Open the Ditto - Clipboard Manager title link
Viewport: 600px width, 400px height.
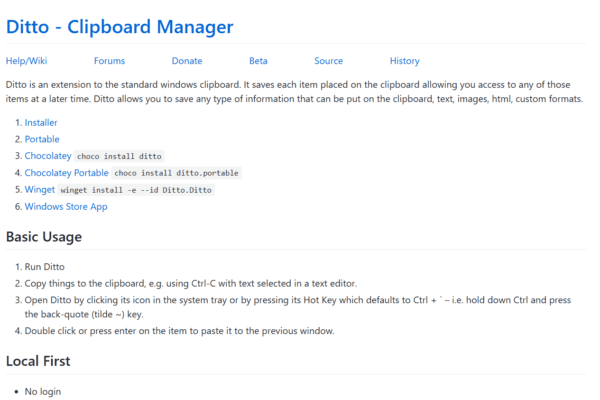(120, 25)
